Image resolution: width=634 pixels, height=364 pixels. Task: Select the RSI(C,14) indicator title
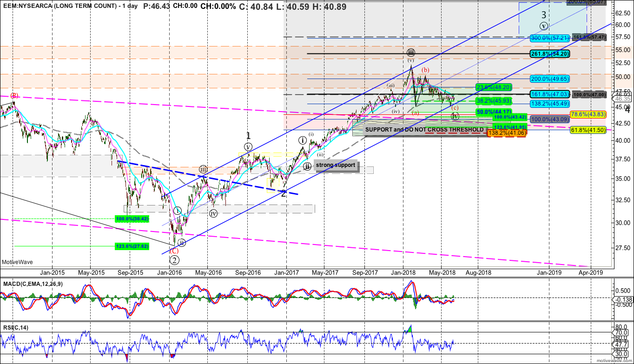[15, 328]
